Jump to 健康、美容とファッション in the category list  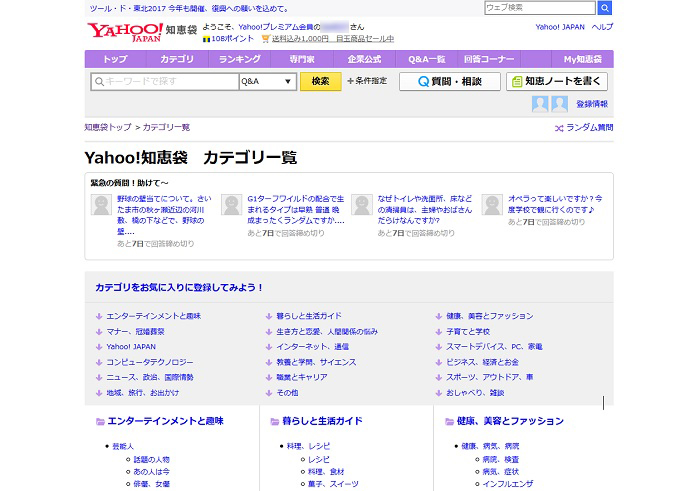click(490, 316)
